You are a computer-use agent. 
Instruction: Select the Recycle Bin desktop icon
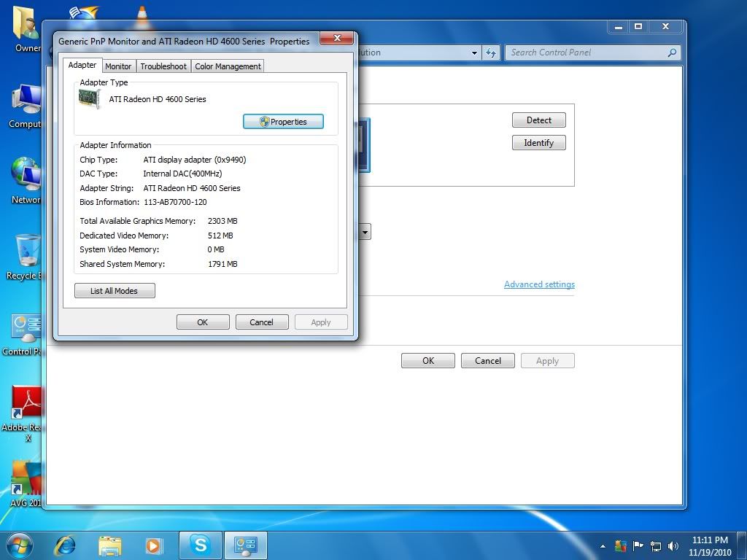[25, 257]
